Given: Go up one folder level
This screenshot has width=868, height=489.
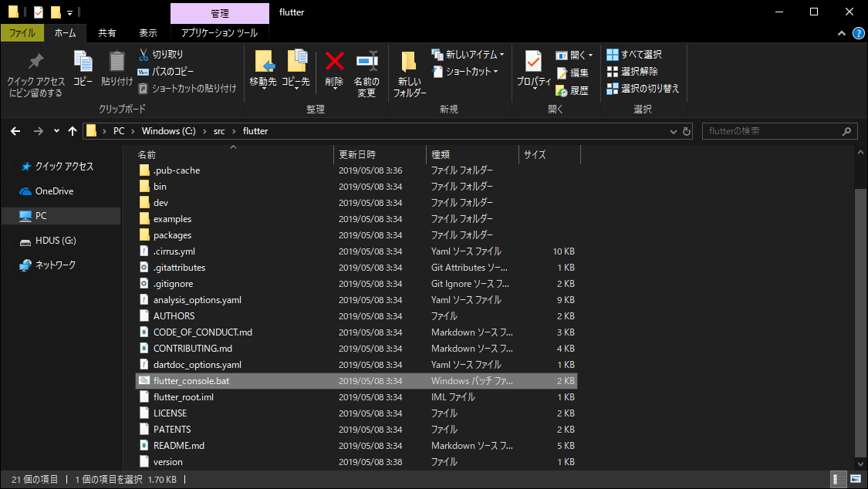Looking at the screenshot, I should [73, 131].
